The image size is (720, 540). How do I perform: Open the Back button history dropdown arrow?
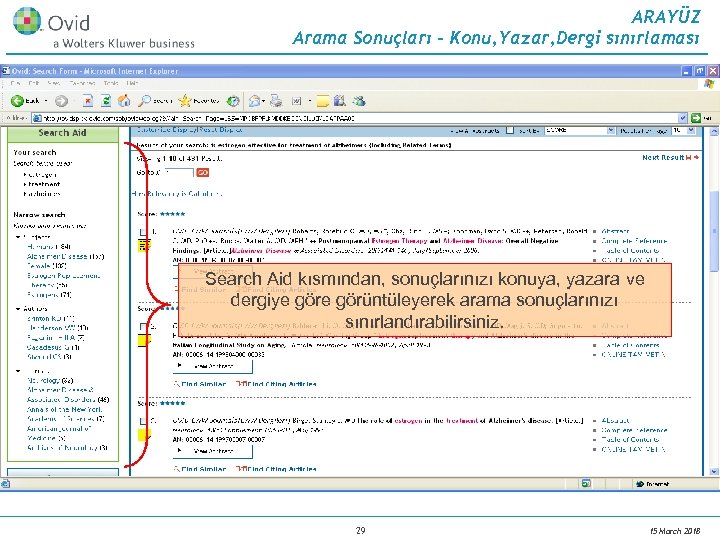[x=46, y=101]
